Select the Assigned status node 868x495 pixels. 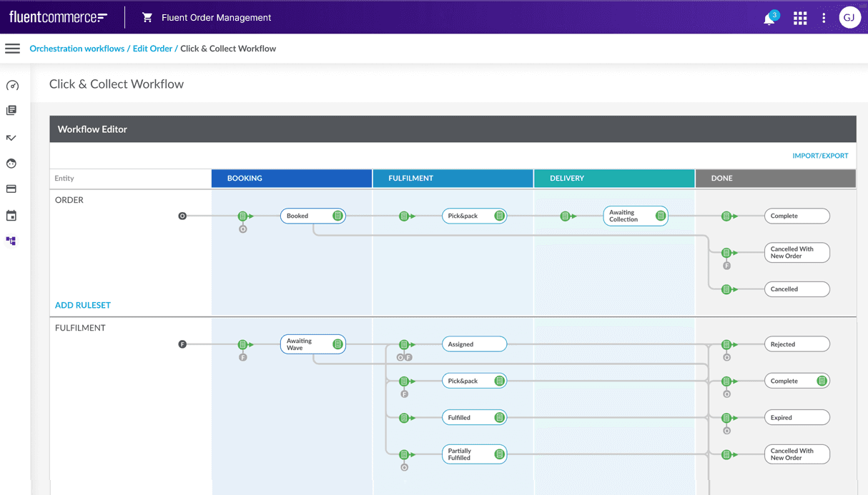point(474,344)
